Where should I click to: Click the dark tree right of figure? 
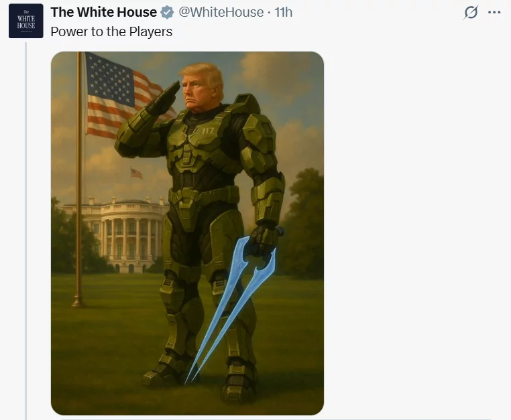[x=302, y=224]
